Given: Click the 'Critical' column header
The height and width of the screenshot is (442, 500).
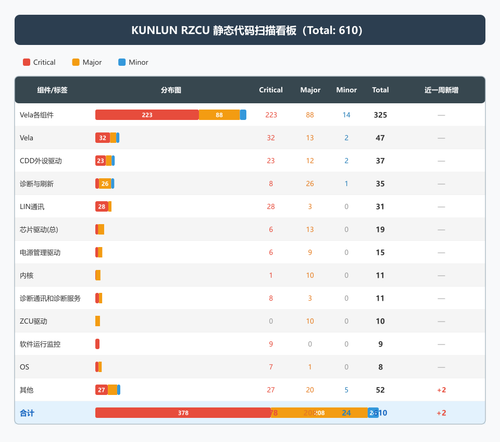Looking at the screenshot, I should pos(271,90).
